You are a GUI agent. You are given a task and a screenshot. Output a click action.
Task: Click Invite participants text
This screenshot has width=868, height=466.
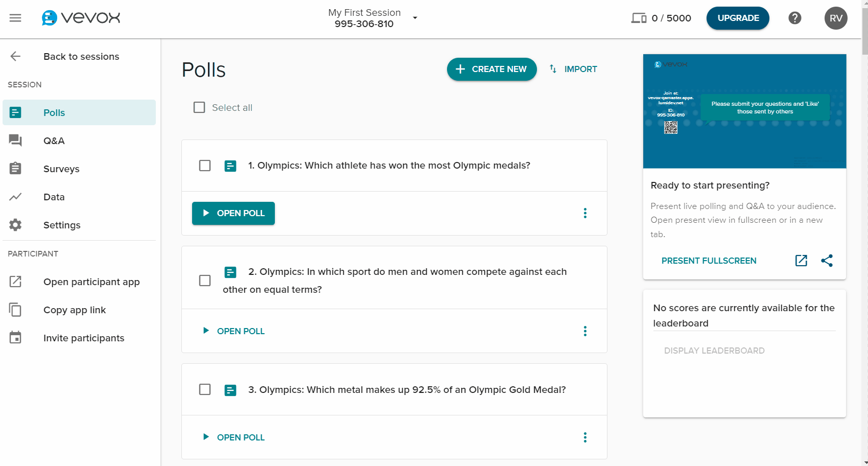coord(84,338)
